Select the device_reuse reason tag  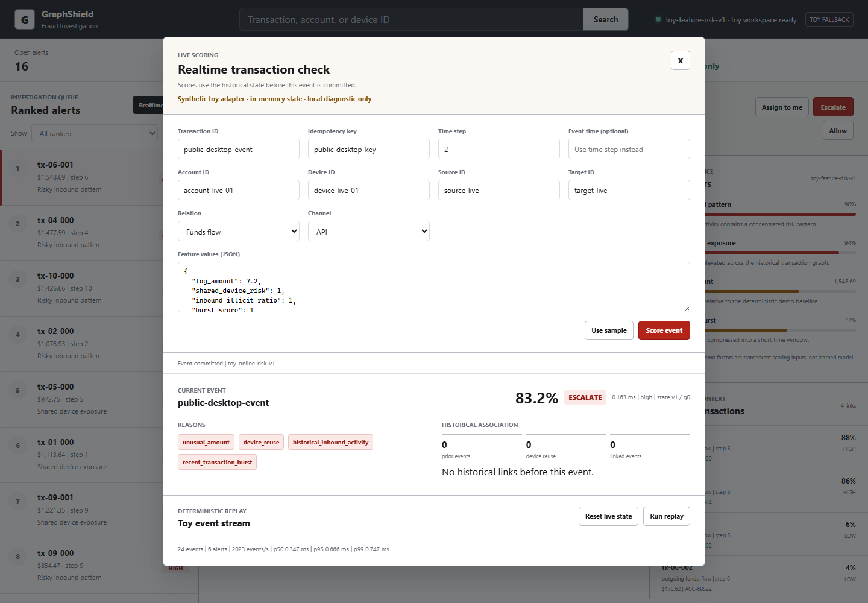coord(261,442)
